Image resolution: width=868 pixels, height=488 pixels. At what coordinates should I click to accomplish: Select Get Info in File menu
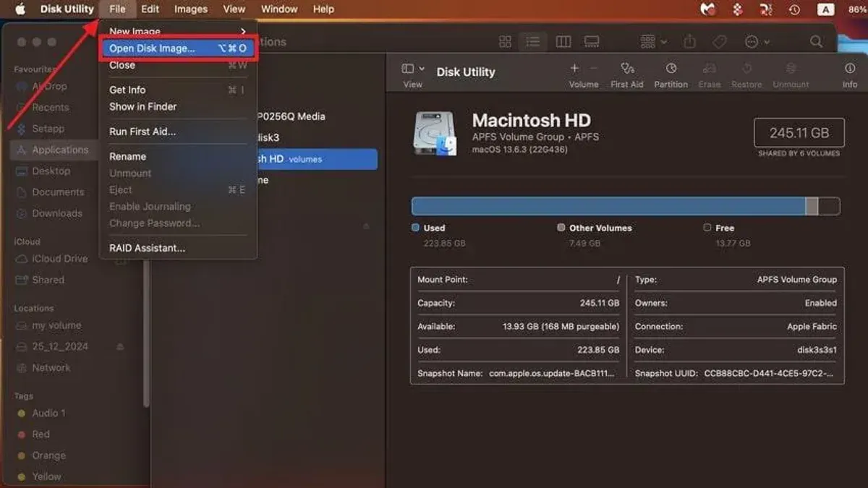pos(178,90)
